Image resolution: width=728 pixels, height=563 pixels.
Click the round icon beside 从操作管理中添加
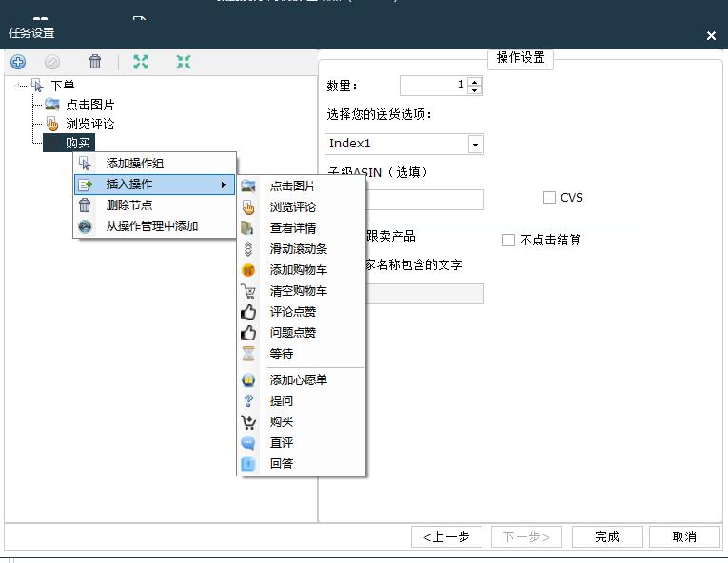pos(85,226)
